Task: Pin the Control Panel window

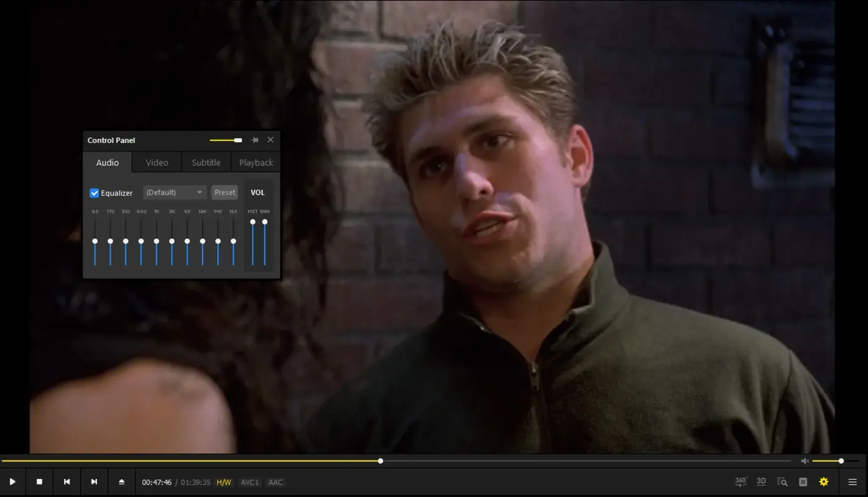Action: 254,140
